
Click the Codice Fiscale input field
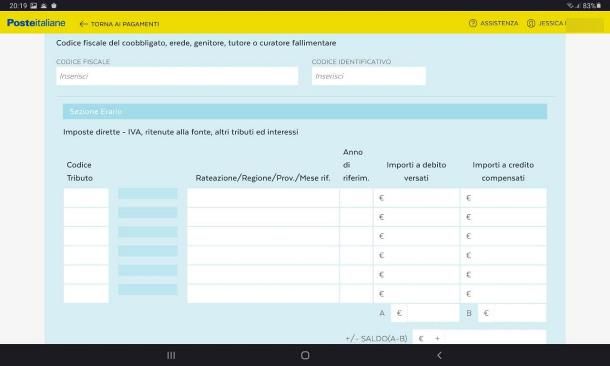(x=177, y=76)
